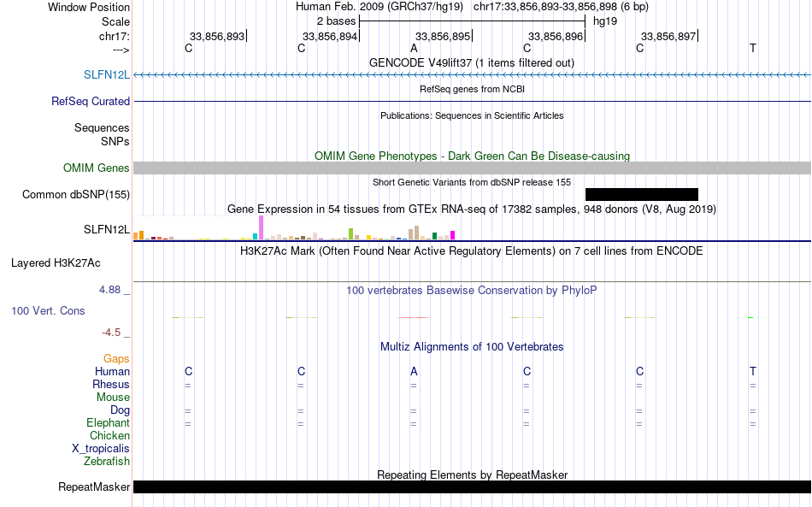Click the A base in the ruler sequence row
812x507 pixels.
(414, 48)
